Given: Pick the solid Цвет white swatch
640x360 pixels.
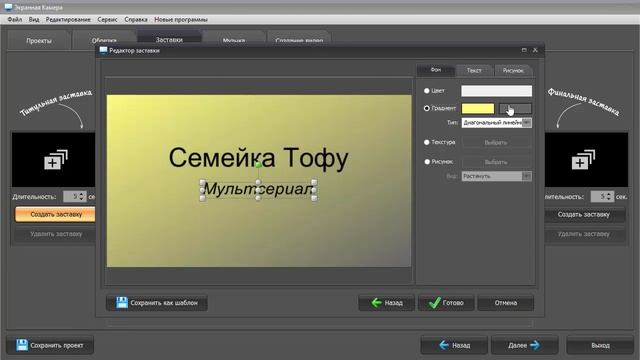Looking at the screenshot, I should click(496, 91).
